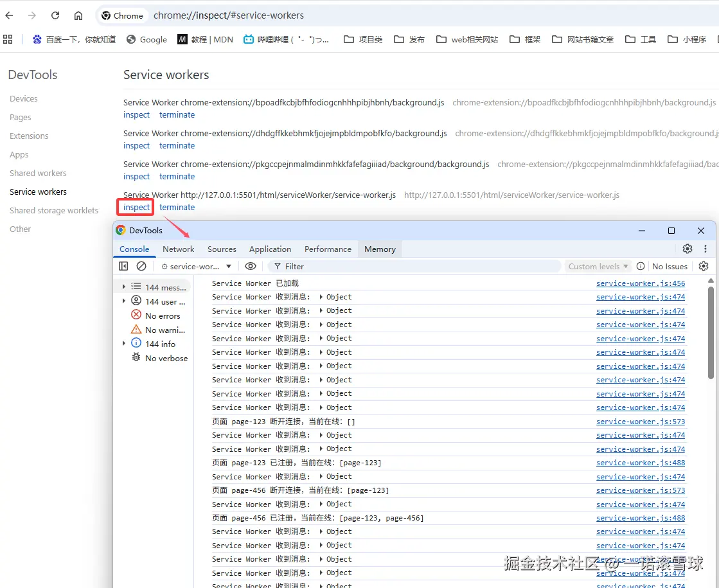Terminate the bpoadfkcbjbfhfodiogcnhhhpibjhbnh extension worker

pyautogui.click(x=177, y=114)
